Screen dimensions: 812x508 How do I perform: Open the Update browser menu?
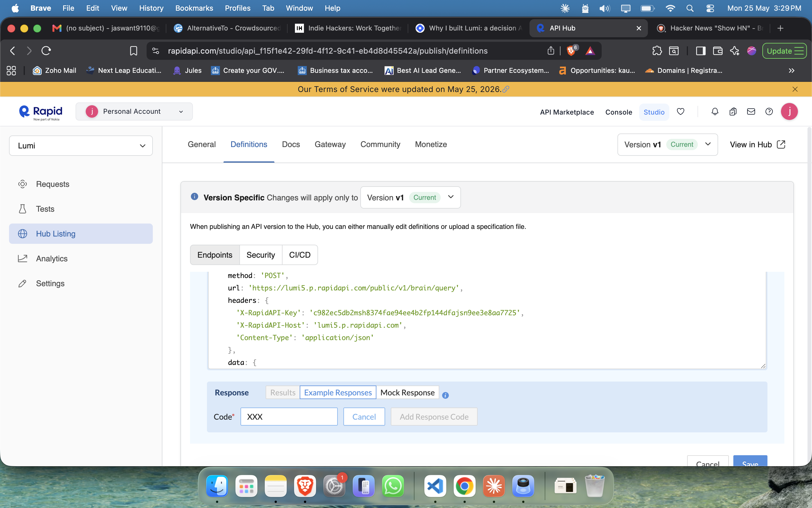(x=784, y=51)
